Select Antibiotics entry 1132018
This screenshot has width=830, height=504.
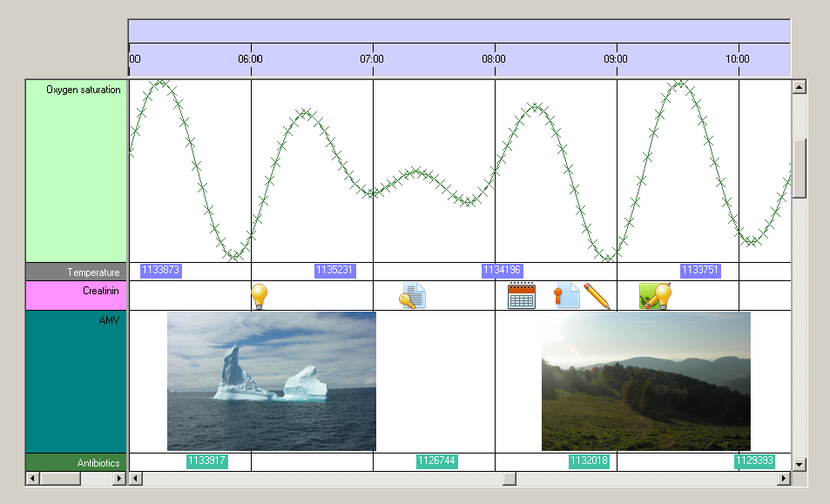(x=589, y=461)
